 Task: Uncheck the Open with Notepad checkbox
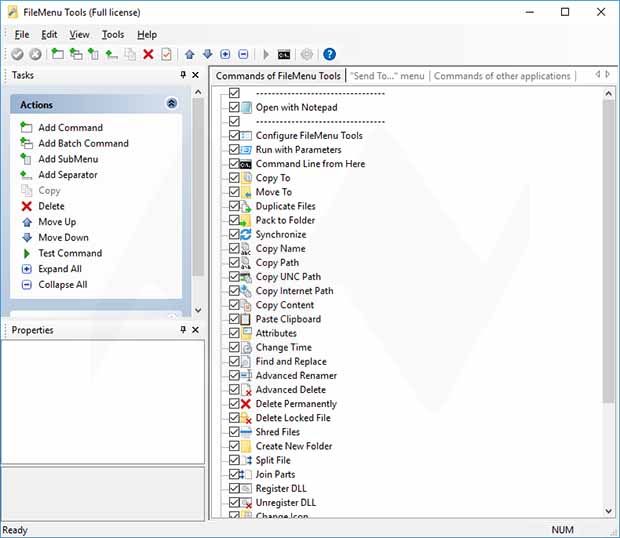pyautogui.click(x=234, y=107)
